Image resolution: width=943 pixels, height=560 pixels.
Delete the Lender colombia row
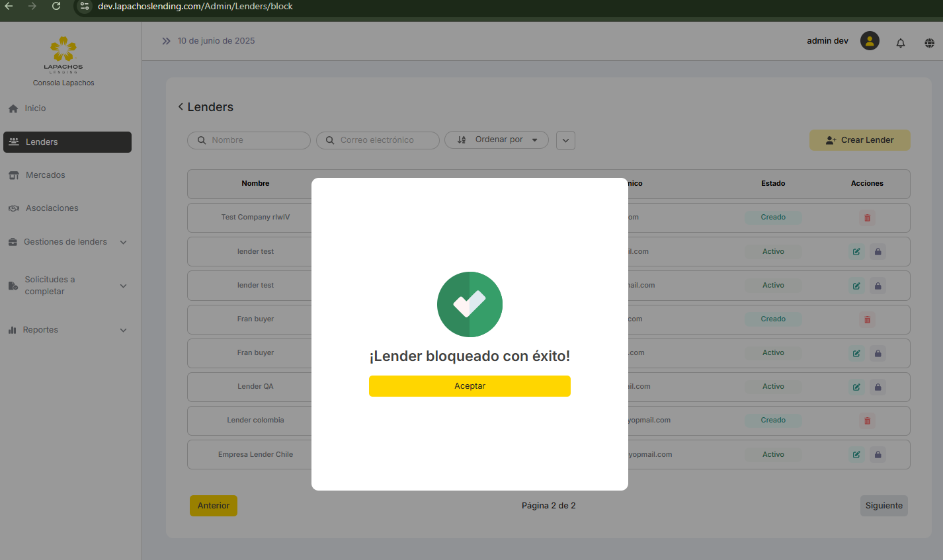coord(867,420)
